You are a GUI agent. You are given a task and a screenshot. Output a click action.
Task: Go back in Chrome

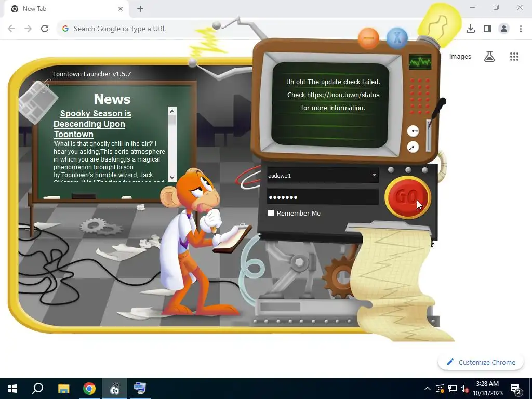click(x=11, y=29)
